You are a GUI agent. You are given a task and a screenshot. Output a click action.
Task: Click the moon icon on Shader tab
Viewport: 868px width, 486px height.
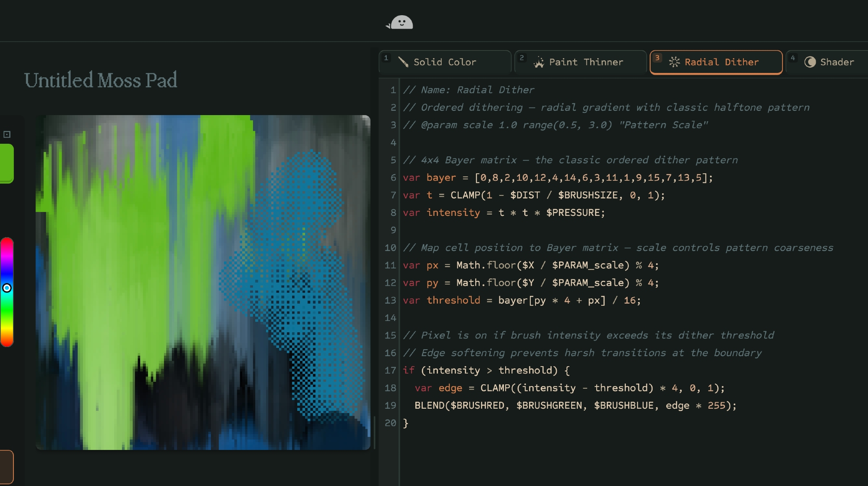coord(810,62)
